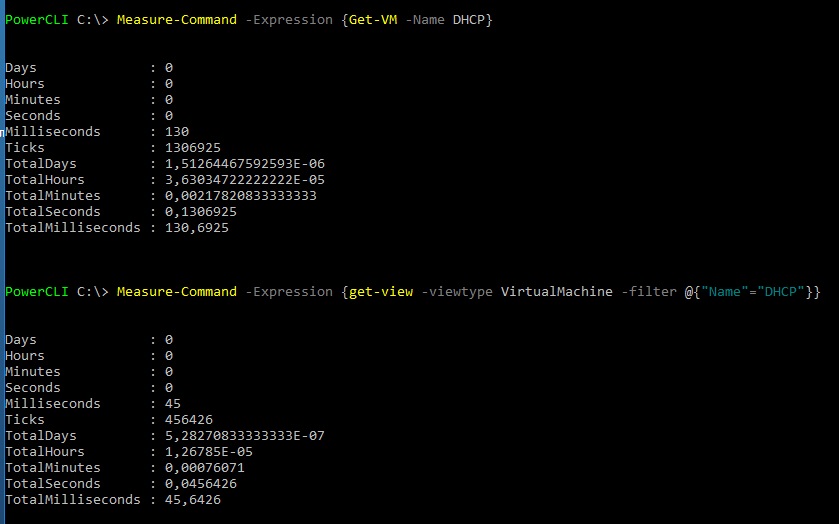Click the Milliseconds value 130
The image size is (839, 524).
click(x=177, y=132)
